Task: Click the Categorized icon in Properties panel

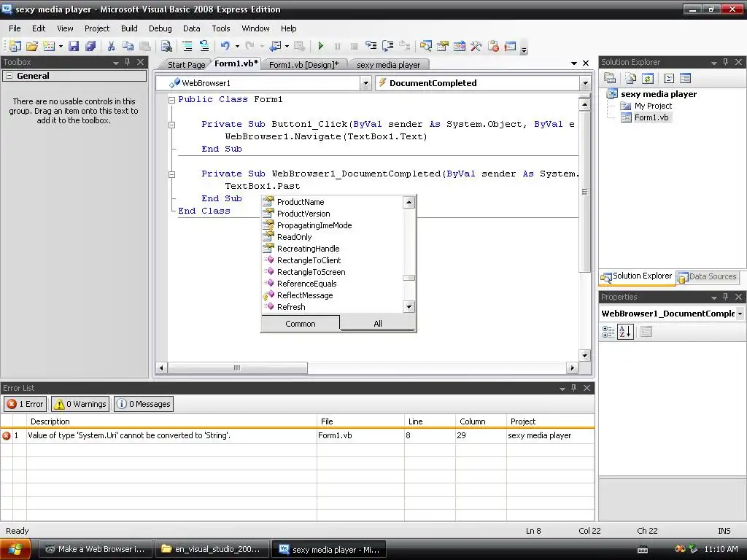Action: click(608, 332)
